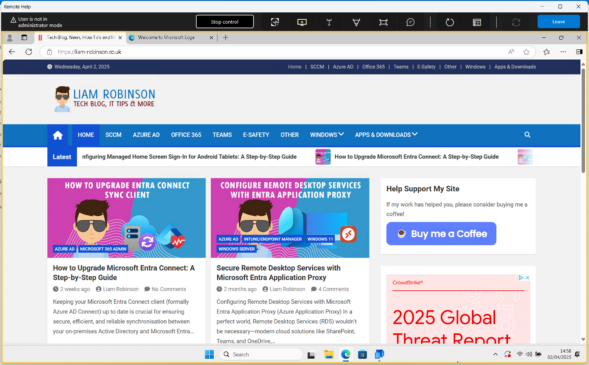Show hidden system tray icons chevron
The image size is (589, 365).
(x=495, y=354)
